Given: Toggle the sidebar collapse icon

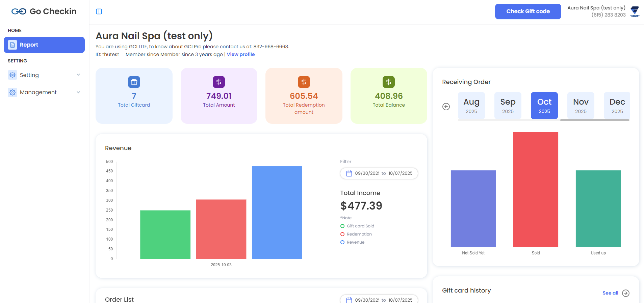Looking at the screenshot, I should [x=99, y=11].
